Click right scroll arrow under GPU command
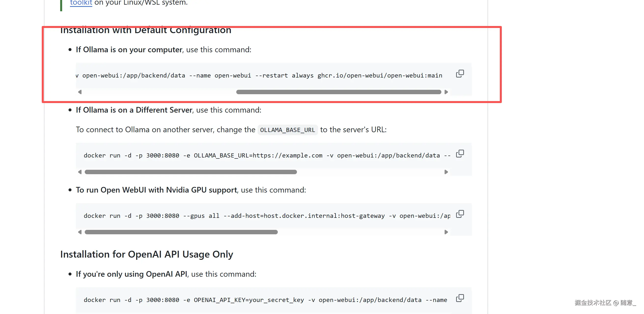Image resolution: width=644 pixels, height=314 pixels. 446,232
